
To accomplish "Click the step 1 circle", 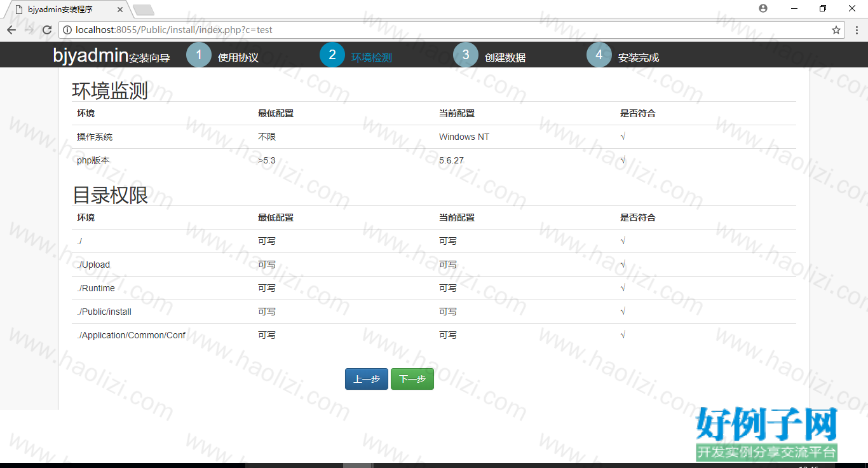I will click(x=199, y=55).
